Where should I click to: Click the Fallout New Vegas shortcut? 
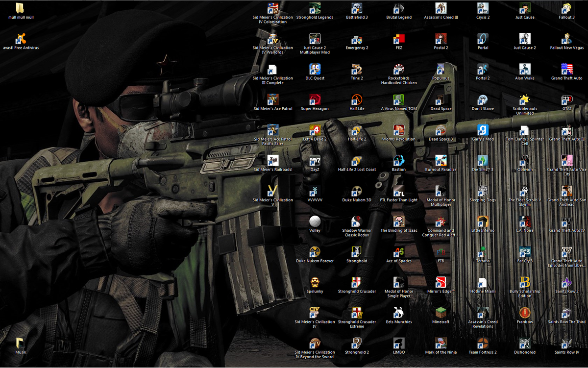point(567,39)
